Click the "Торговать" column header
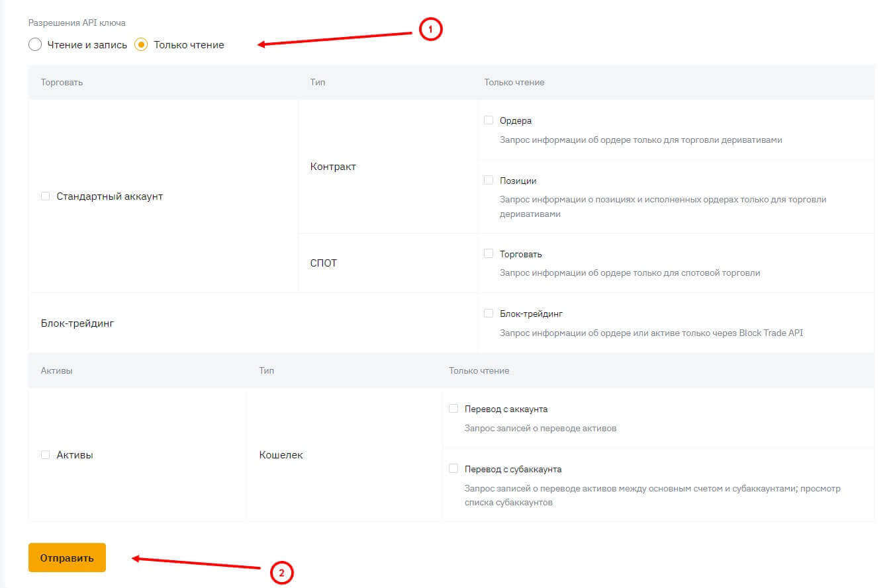Viewport: 893px width, 588px height. [62, 83]
